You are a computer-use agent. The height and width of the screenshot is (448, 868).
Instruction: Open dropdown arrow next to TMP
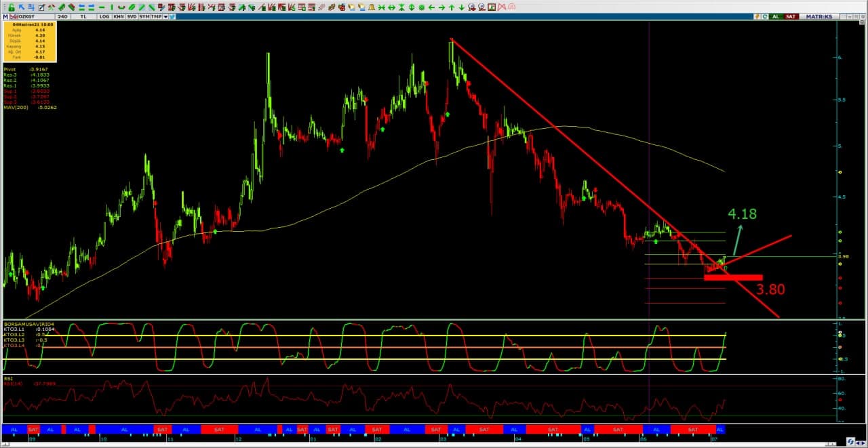click(x=165, y=16)
